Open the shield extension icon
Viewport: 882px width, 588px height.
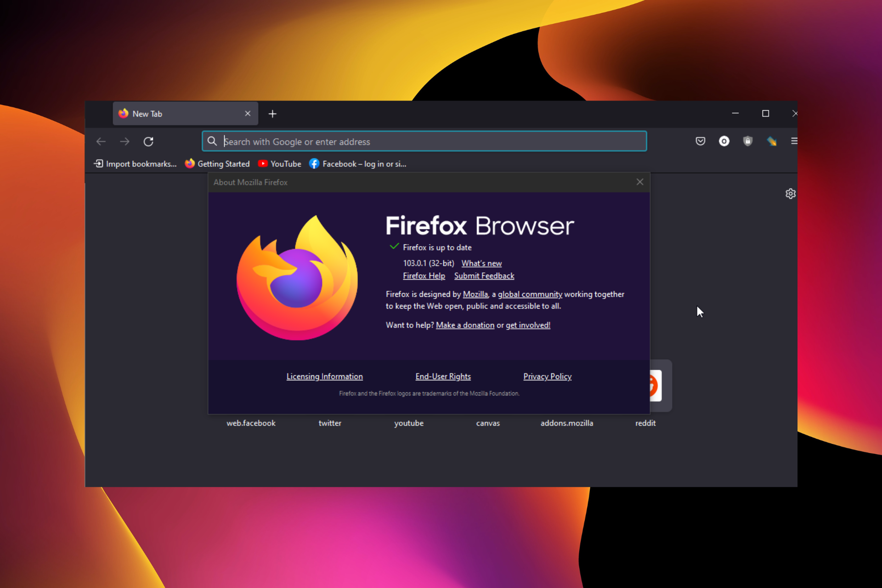tap(748, 141)
